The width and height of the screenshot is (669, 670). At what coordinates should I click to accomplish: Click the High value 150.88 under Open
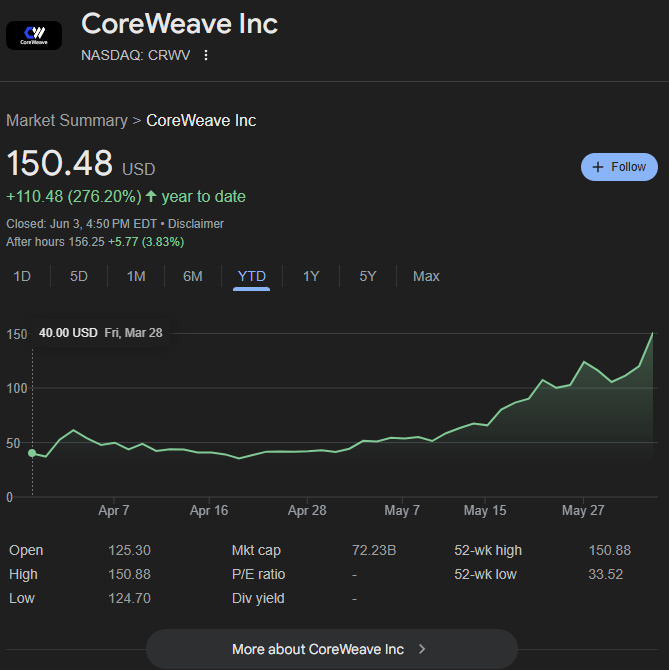point(129,574)
